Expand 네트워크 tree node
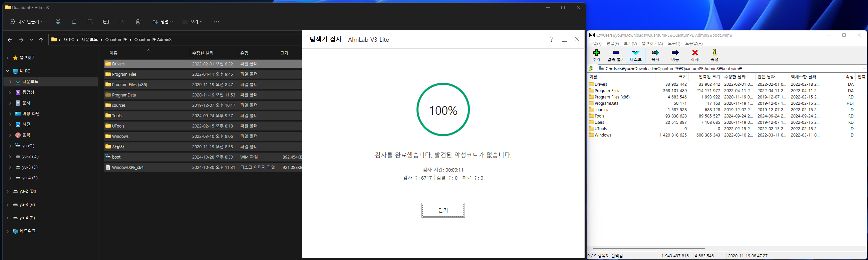Viewport: 868px width, 260px height. point(7,231)
